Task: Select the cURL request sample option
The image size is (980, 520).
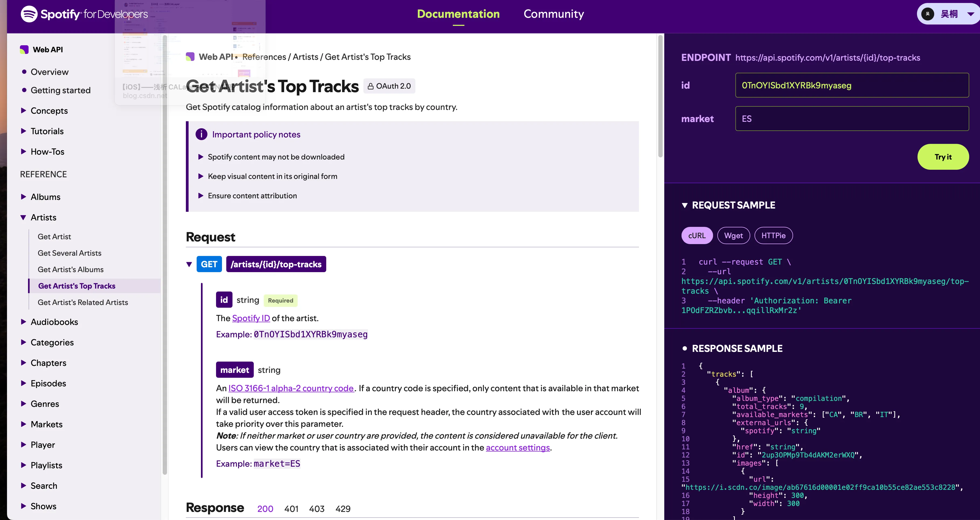Action: [697, 235]
